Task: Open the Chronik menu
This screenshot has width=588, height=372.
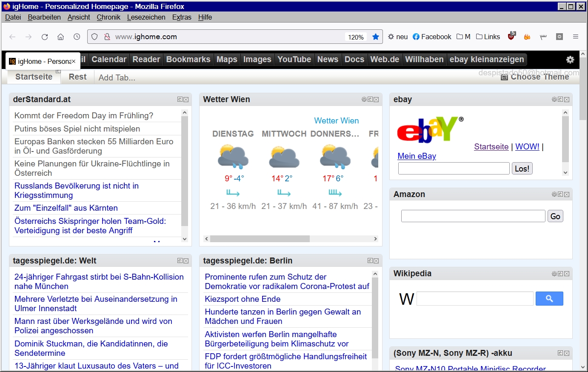Action: (108, 17)
